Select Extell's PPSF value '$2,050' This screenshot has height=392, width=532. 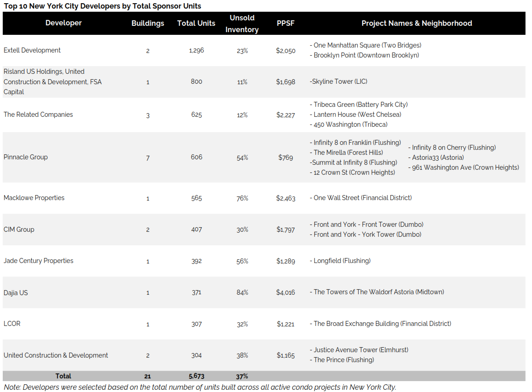coord(286,51)
